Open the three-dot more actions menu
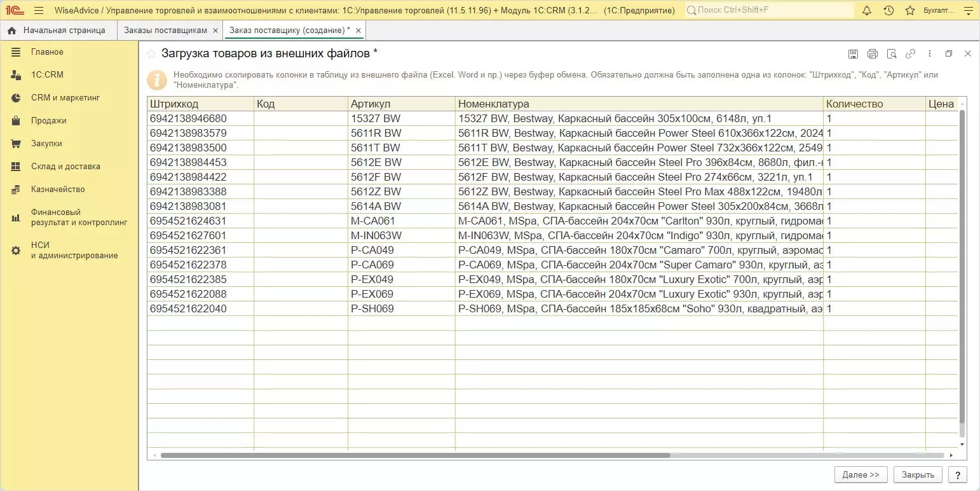This screenshot has width=980, height=491. coord(930,54)
